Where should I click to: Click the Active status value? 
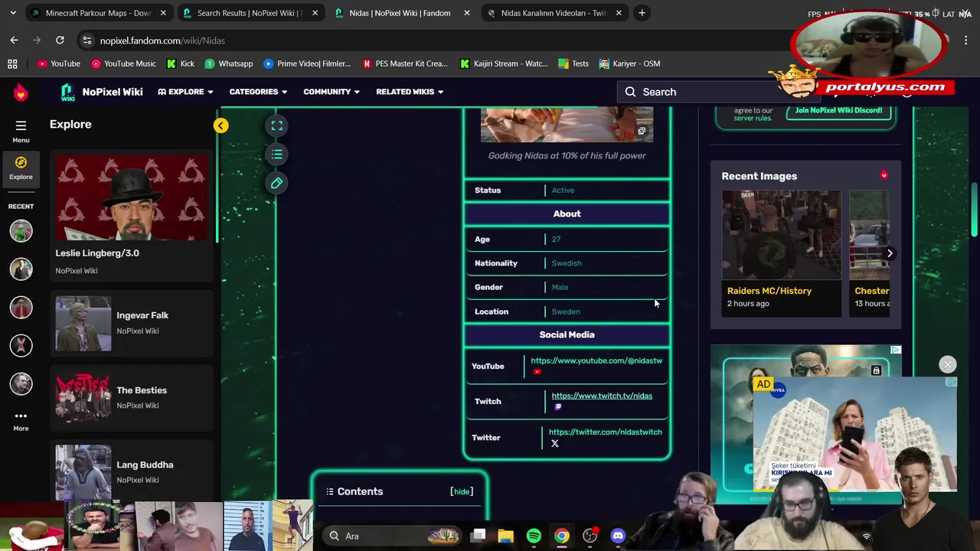click(x=563, y=191)
